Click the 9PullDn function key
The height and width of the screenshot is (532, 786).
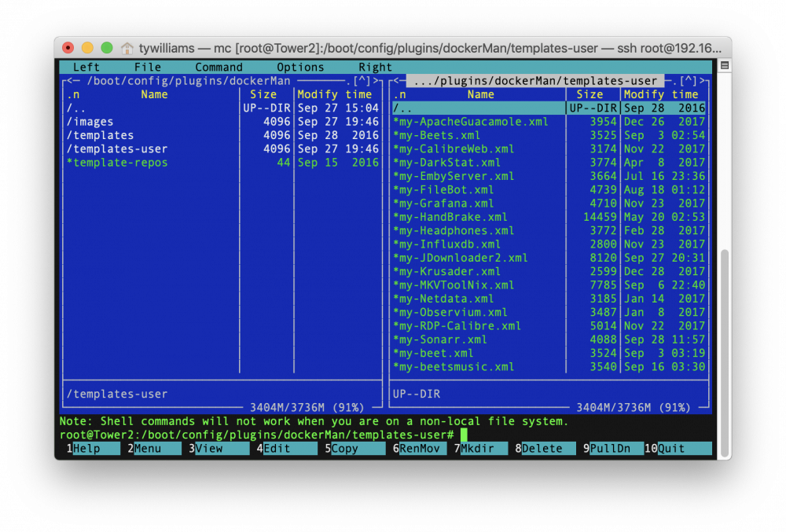pyautogui.click(x=613, y=449)
